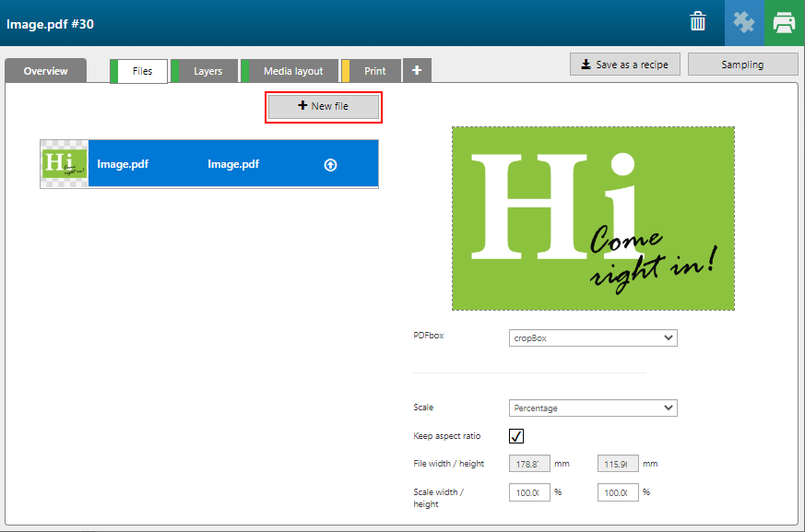Open the Layers tab
The width and height of the screenshot is (805, 532).
point(207,71)
